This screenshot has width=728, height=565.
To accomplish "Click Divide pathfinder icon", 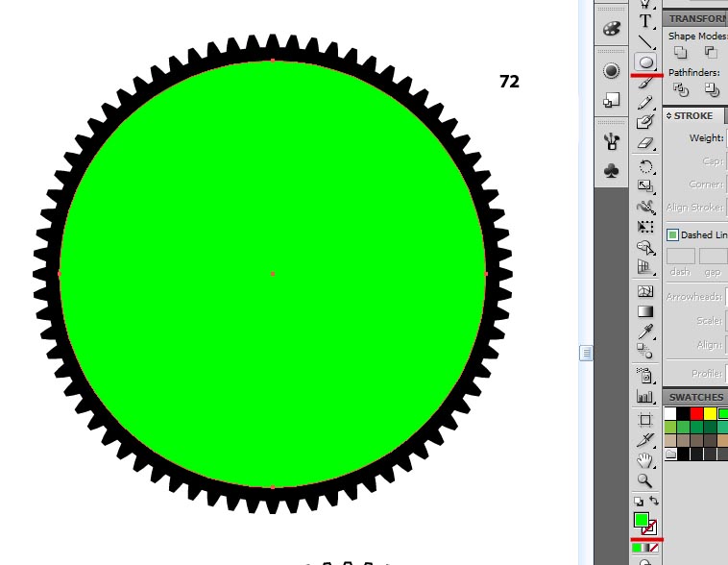I will point(681,89).
